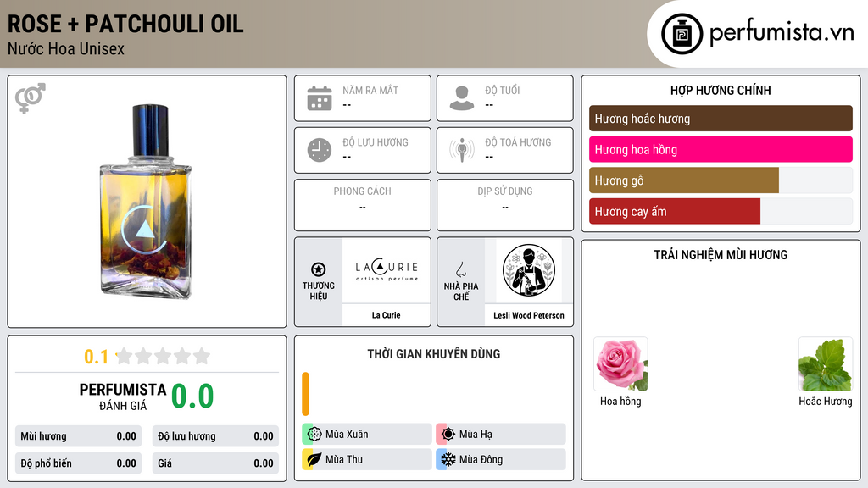Image resolution: width=868 pixels, height=488 pixels.
Task: Open the perfumer portrait for Lesli Wood Peterson
Action: 529,270
